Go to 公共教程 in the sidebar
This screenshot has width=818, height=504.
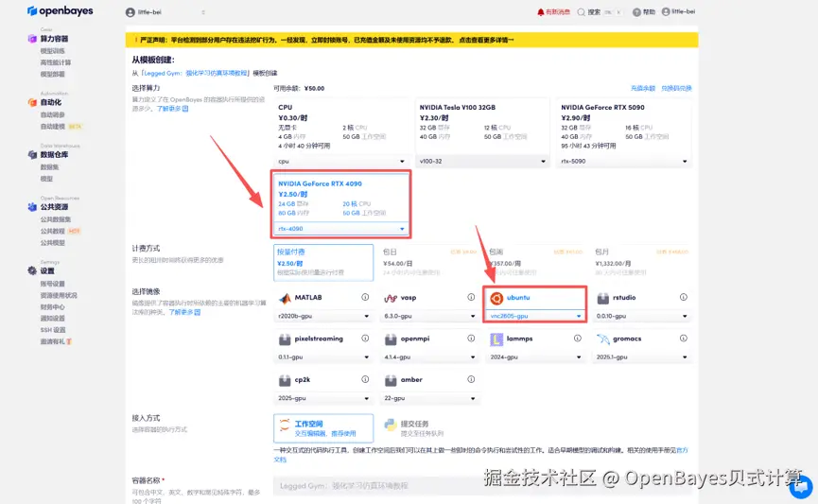click(x=53, y=231)
